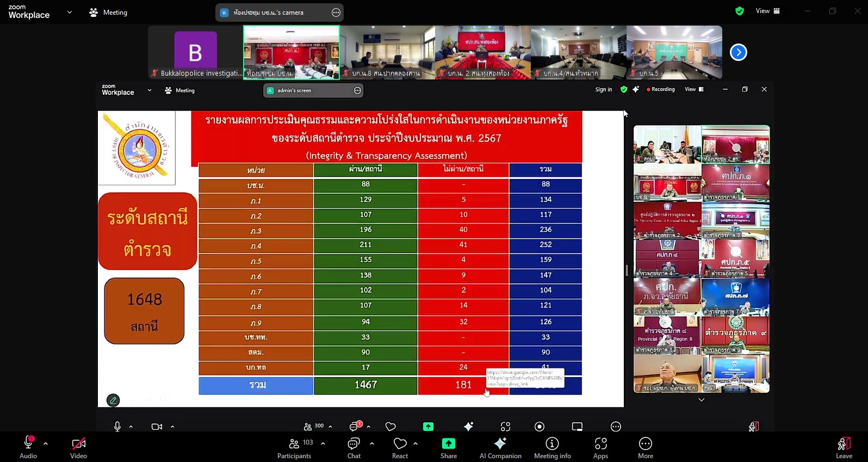The image size is (868, 462).
Task: Turn on the Video camera
Action: pyautogui.click(x=78, y=448)
